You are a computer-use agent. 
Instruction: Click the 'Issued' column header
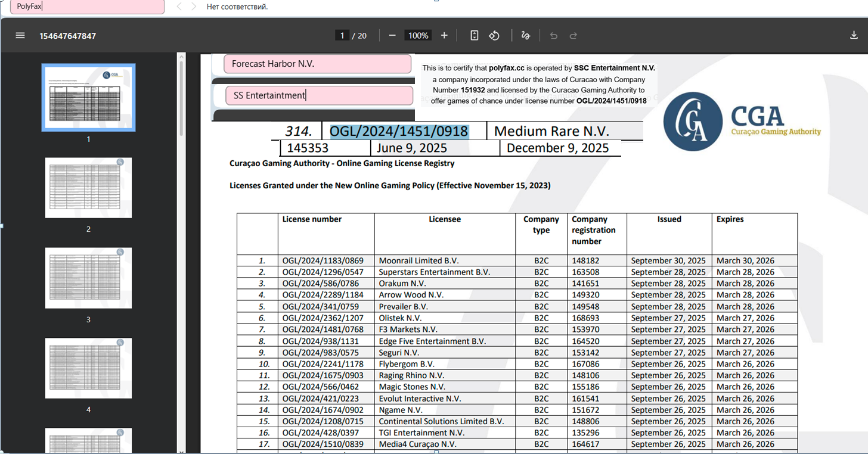point(669,219)
